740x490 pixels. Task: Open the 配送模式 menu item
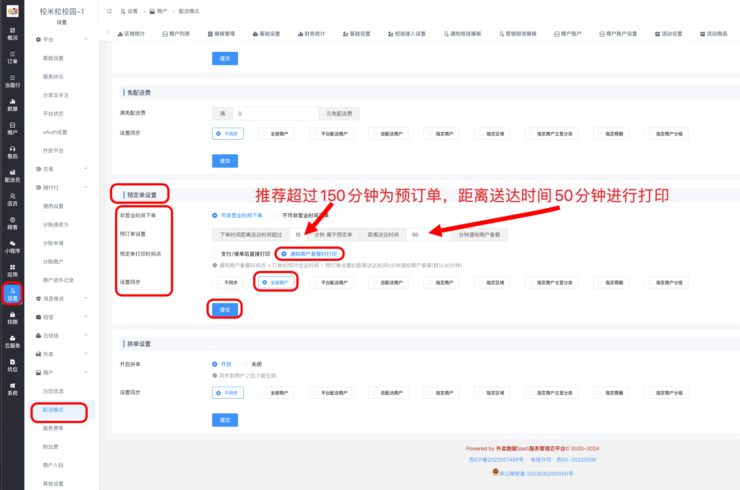[x=53, y=410]
